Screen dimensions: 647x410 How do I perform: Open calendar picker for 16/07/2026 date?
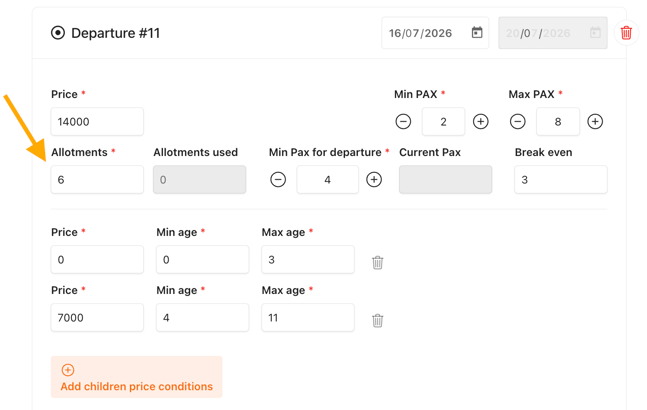coord(477,33)
